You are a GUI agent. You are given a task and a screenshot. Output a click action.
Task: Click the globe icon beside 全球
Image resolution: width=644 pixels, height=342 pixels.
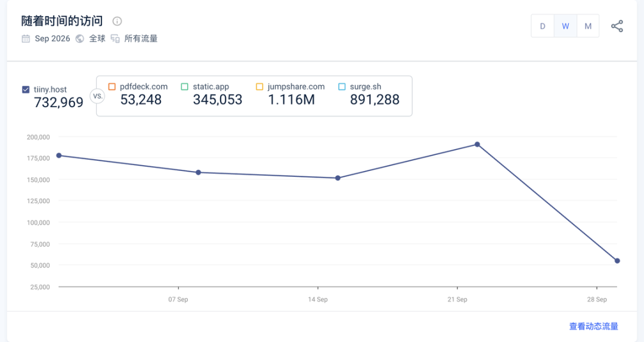pyautogui.click(x=80, y=39)
